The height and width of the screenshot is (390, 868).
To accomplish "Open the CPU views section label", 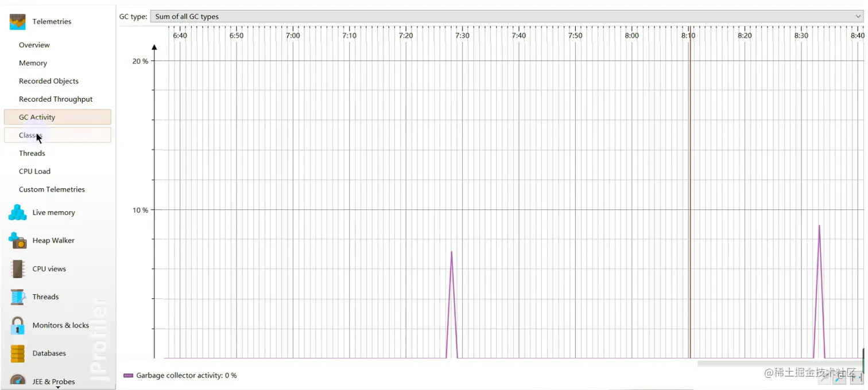I will (x=49, y=268).
